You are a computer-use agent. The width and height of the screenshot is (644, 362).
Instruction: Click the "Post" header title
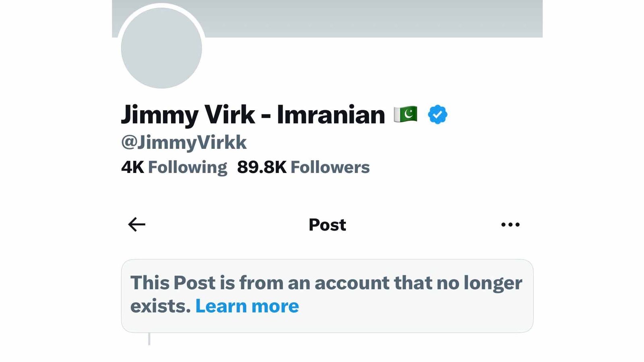click(x=327, y=224)
